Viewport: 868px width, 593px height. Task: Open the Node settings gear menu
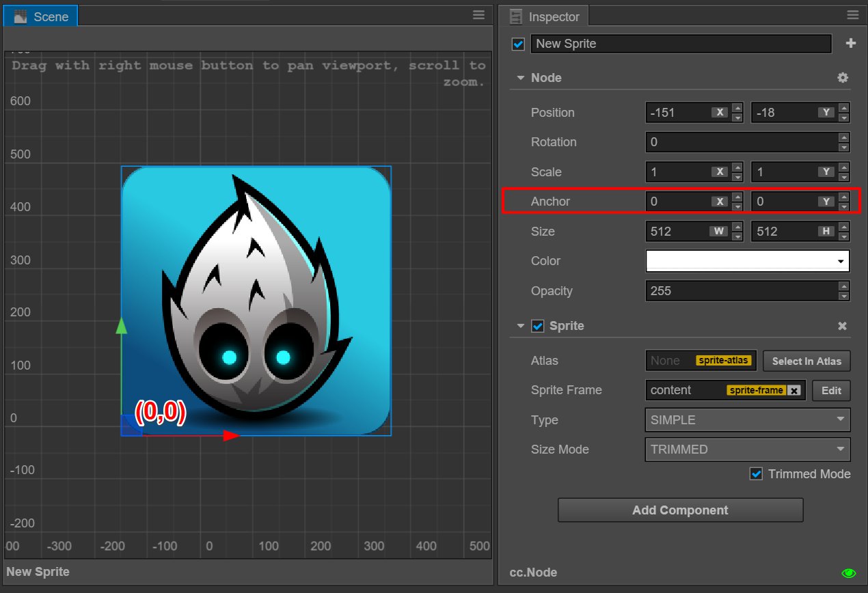tap(843, 78)
